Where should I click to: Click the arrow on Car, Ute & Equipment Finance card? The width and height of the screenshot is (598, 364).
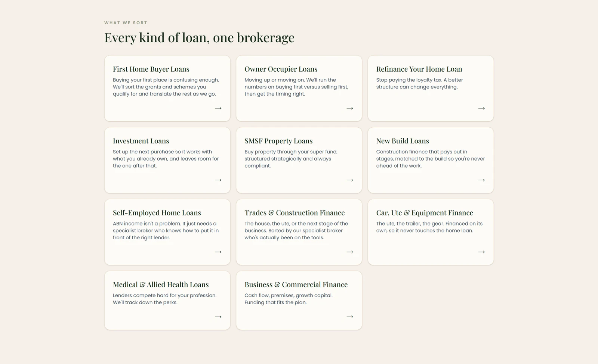coord(481,252)
